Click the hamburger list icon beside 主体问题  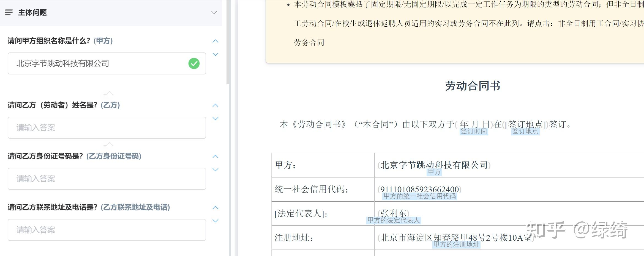tap(9, 12)
